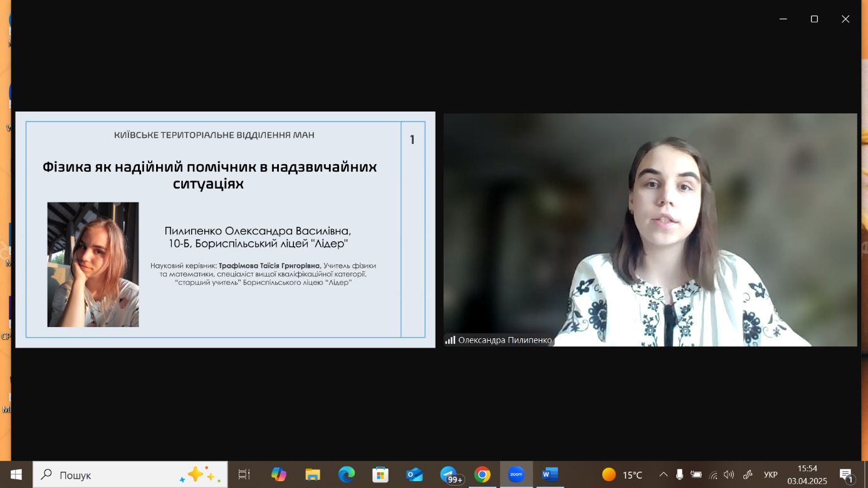This screenshot has width=868, height=488.
Task: Open Task View from the taskbar
Action: (x=244, y=475)
